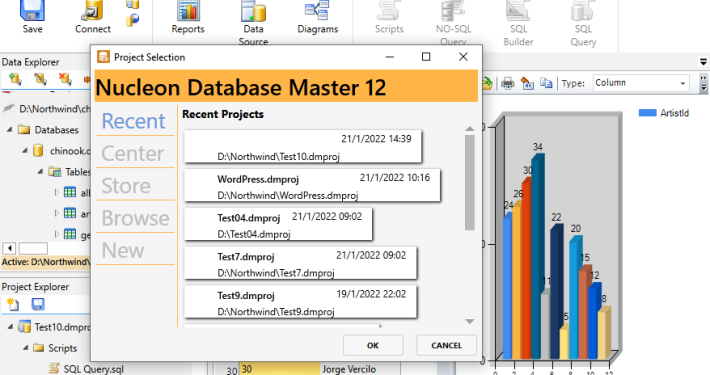Viewport: 710px width, 375px height.
Task: Click the recent projects scroll up arrow
Action: [470, 129]
